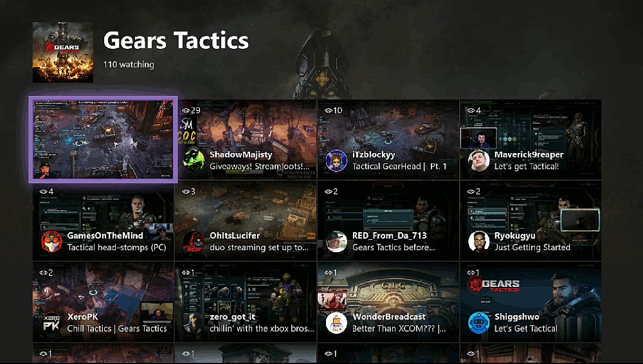Click XeroPK's logo avatar
Screen dimensions: 643x364
[x=51, y=323]
